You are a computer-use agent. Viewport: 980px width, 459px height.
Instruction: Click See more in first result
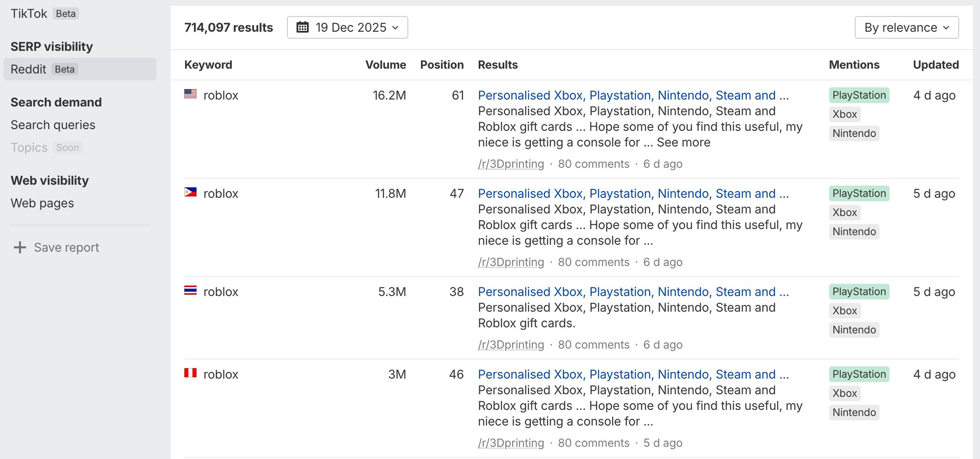pos(683,142)
